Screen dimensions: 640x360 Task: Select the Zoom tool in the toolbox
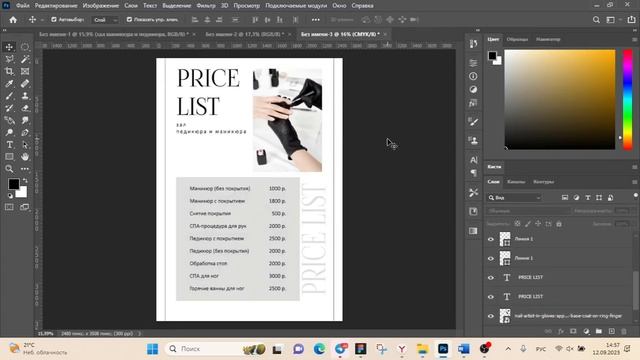pyautogui.click(x=9, y=169)
